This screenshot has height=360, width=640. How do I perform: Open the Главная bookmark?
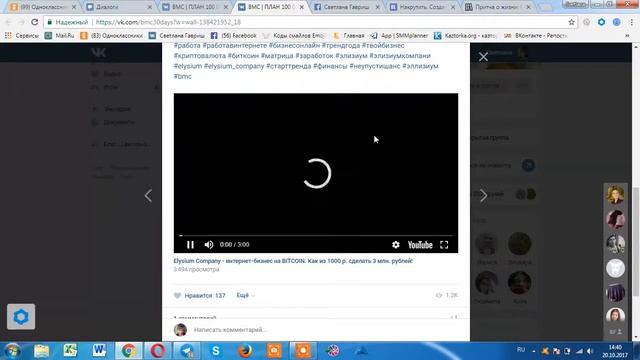(349, 36)
